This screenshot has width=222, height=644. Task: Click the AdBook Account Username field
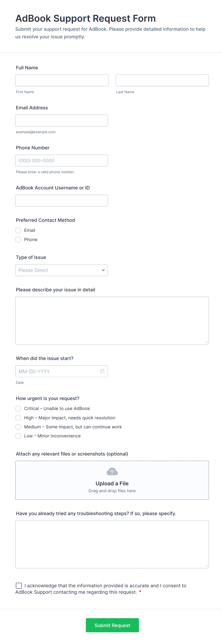click(x=62, y=201)
